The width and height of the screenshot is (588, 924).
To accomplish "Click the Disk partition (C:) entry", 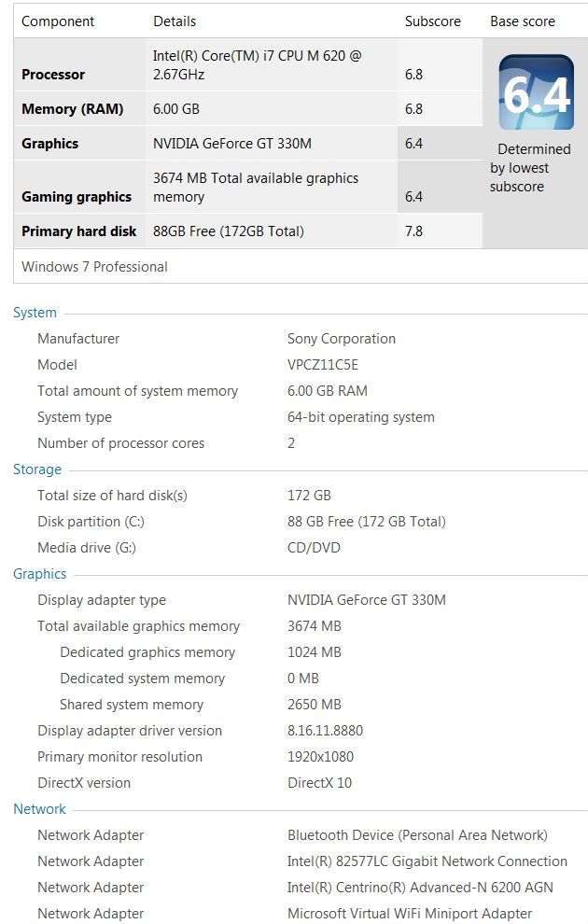I will tap(91, 521).
